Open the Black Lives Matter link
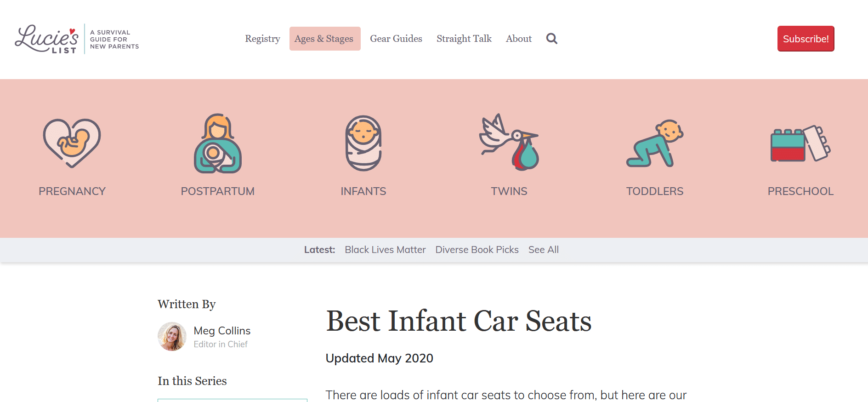868x402 pixels. [385, 250]
